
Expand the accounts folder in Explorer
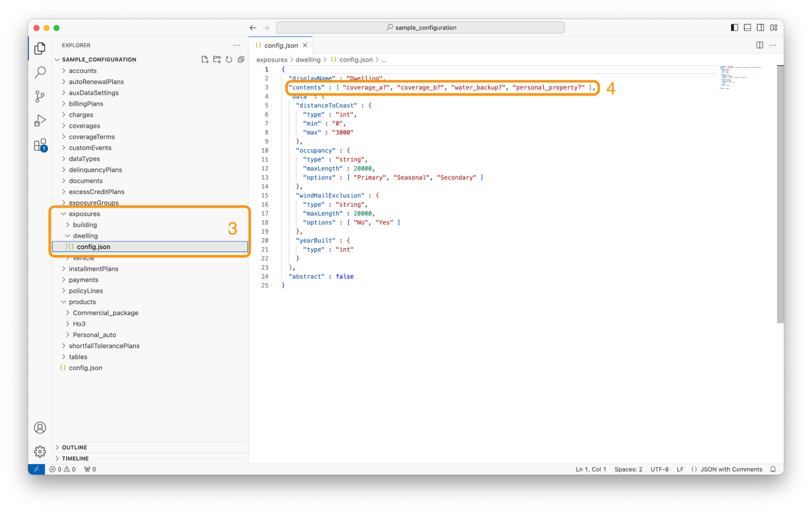82,70
